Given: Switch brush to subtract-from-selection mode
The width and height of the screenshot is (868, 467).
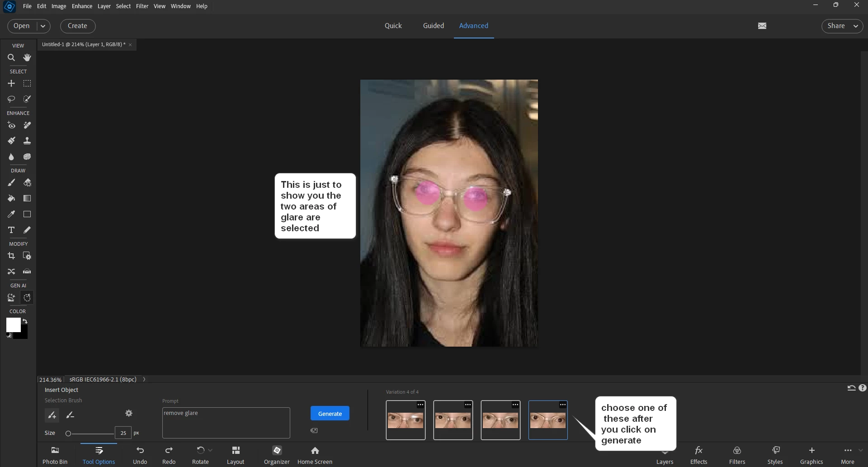Looking at the screenshot, I should click(70, 415).
